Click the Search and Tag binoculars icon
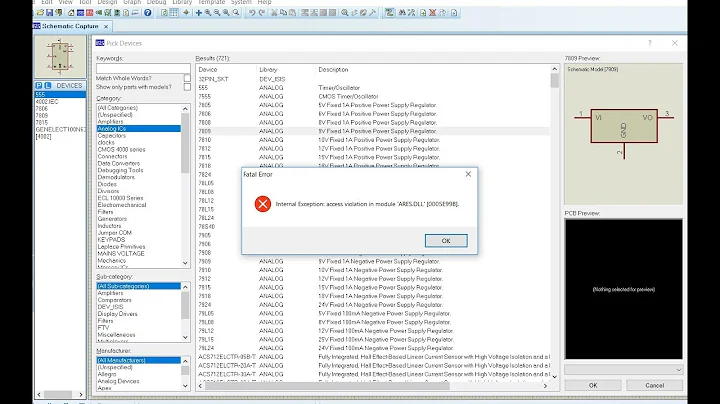This screenshot has width=720, height=404. pyautogui.click(x=402, y=13)
